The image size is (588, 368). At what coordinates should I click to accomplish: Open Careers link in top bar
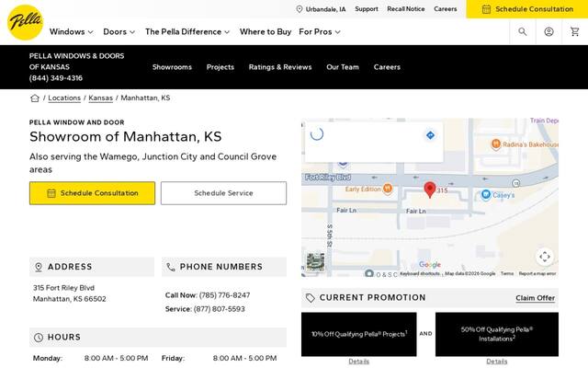[445, 9]
